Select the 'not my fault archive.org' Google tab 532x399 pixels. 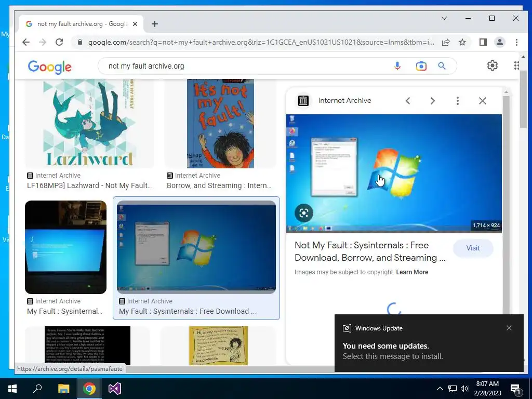(81, 24)
